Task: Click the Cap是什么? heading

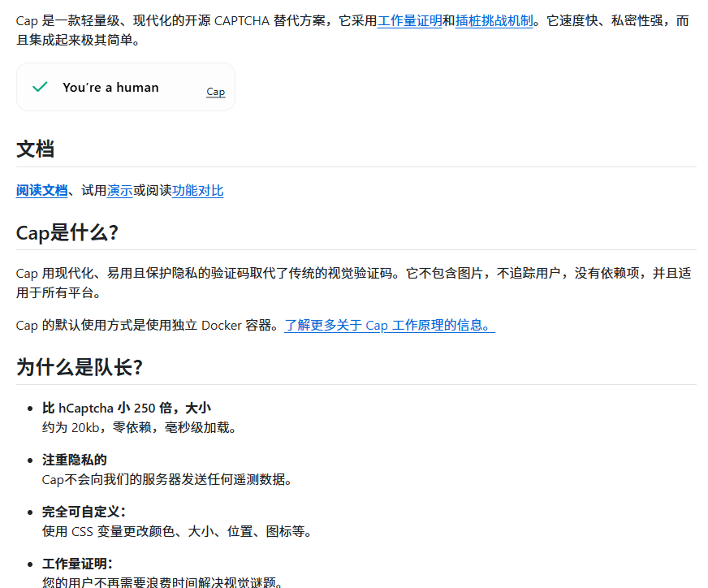Action: [x=67, y=233]
